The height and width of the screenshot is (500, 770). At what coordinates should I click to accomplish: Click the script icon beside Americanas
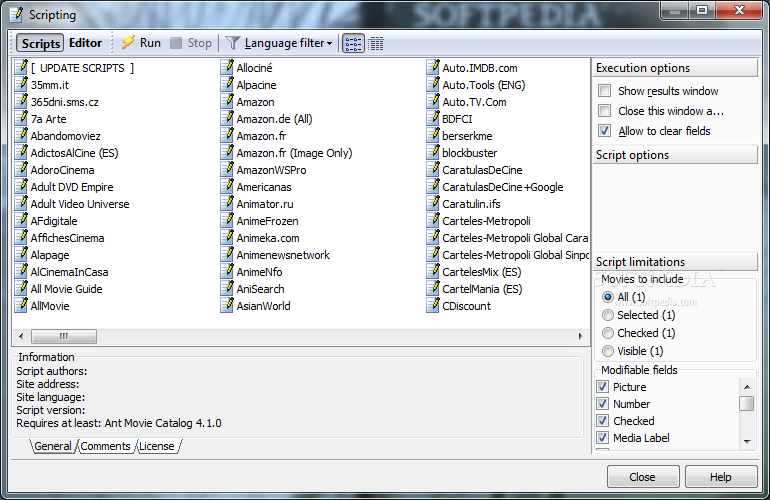point(227,186)
